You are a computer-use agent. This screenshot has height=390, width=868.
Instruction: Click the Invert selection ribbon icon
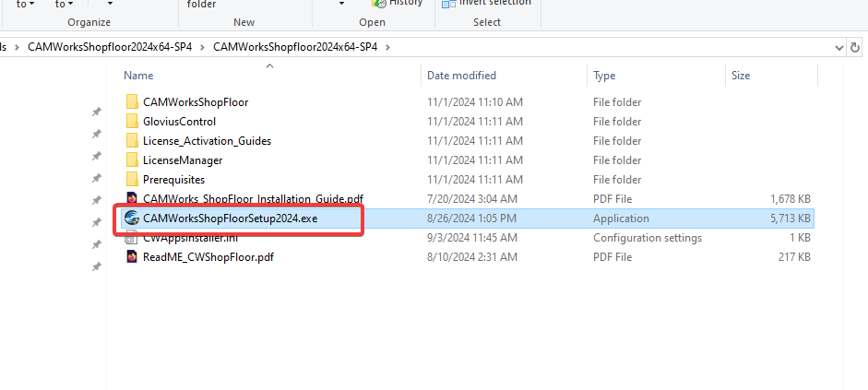pos(448,4)
